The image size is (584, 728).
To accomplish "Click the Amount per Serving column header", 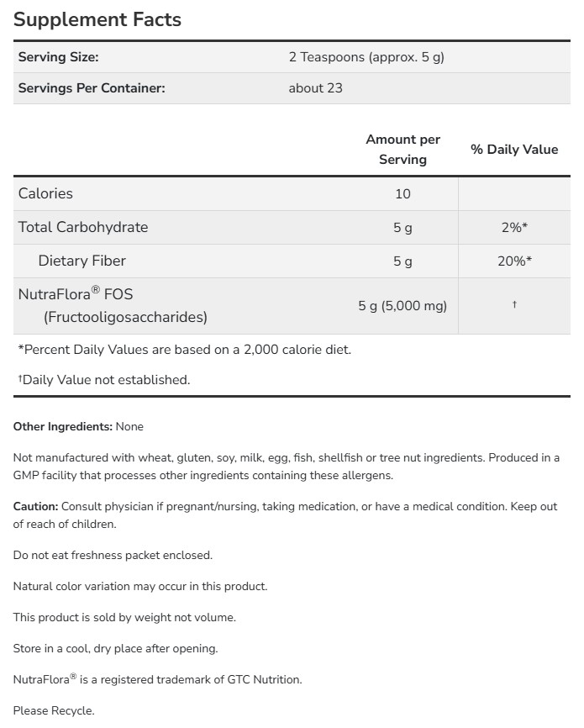I will [402, 149].
